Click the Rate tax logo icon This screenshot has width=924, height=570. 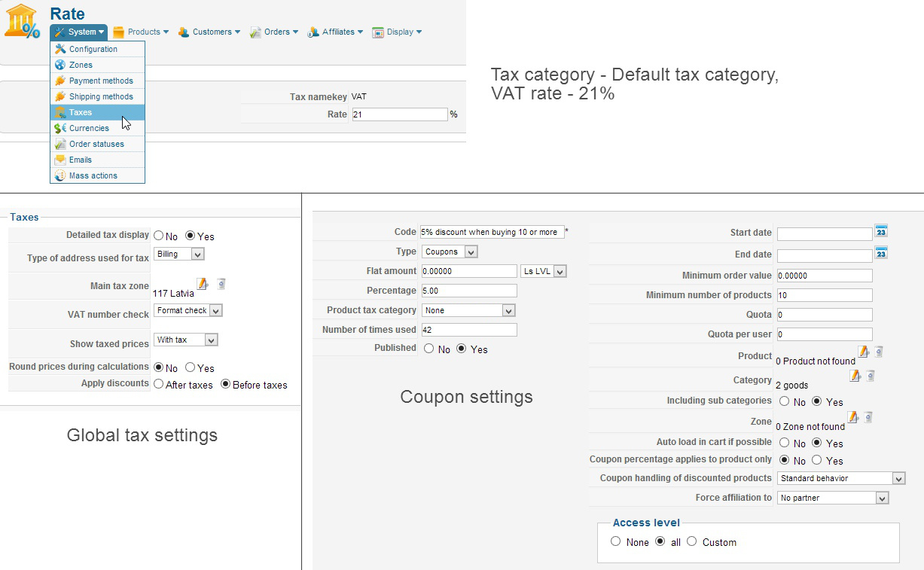click(22, 21)
